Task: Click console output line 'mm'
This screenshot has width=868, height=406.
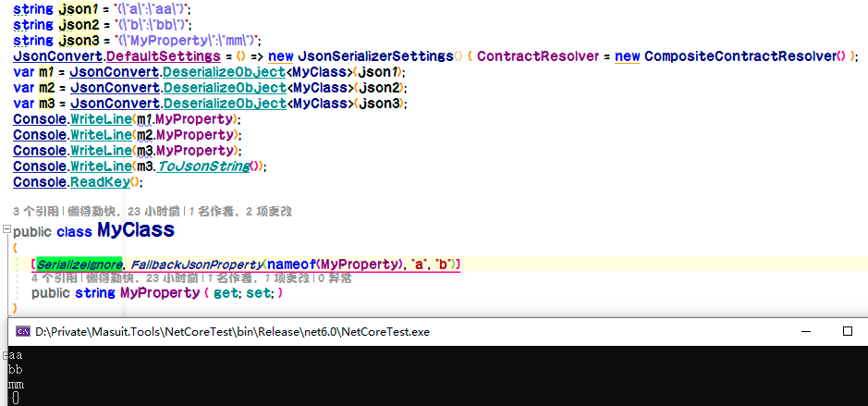Action: click(16, 385)
